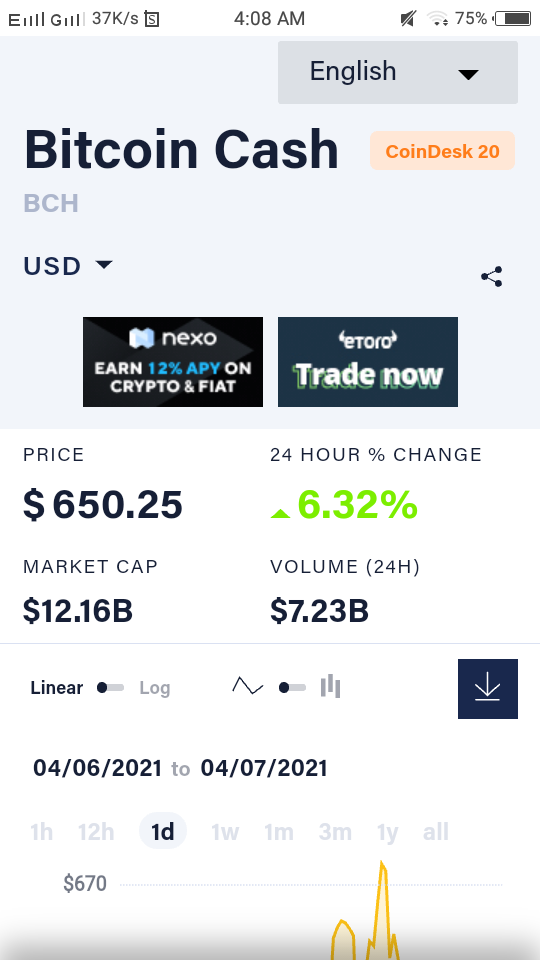The height and width of the screenshot is (960, 540).
Task: Select the Log scale label
Action: (155, 688)
